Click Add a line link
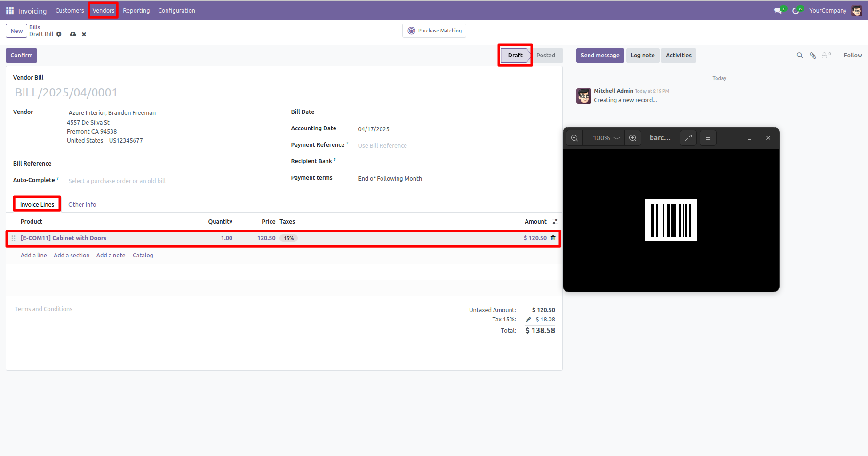This screenshot has height=456, width=868. click(33, 255)
